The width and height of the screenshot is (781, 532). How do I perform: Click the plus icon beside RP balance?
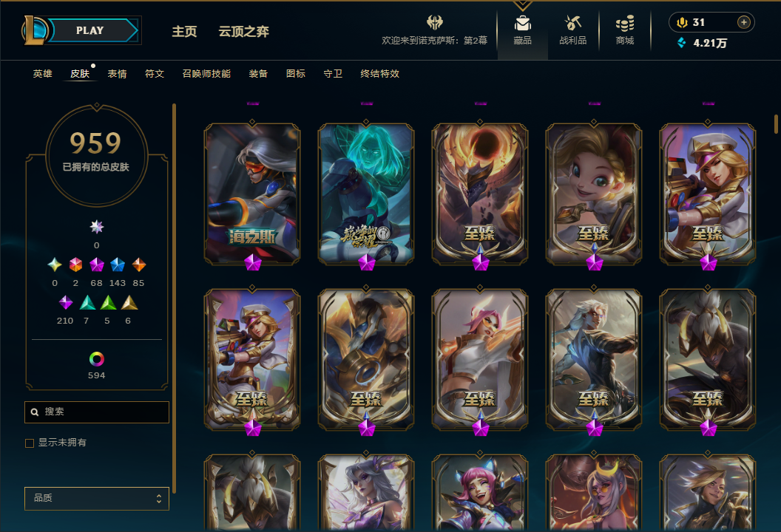(x=743, y=22)
